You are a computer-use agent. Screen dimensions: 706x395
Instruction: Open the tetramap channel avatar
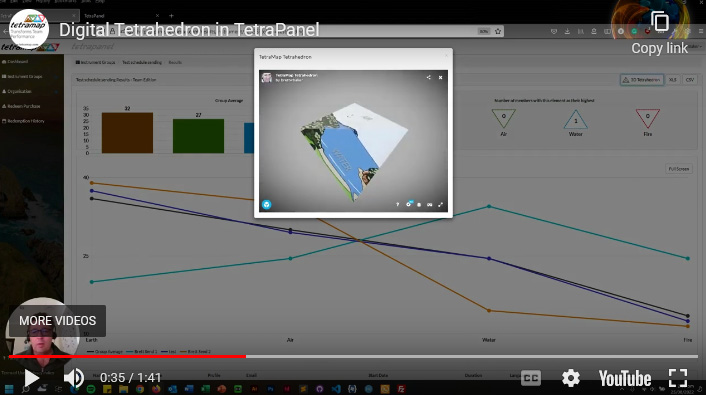click(29, 29)
